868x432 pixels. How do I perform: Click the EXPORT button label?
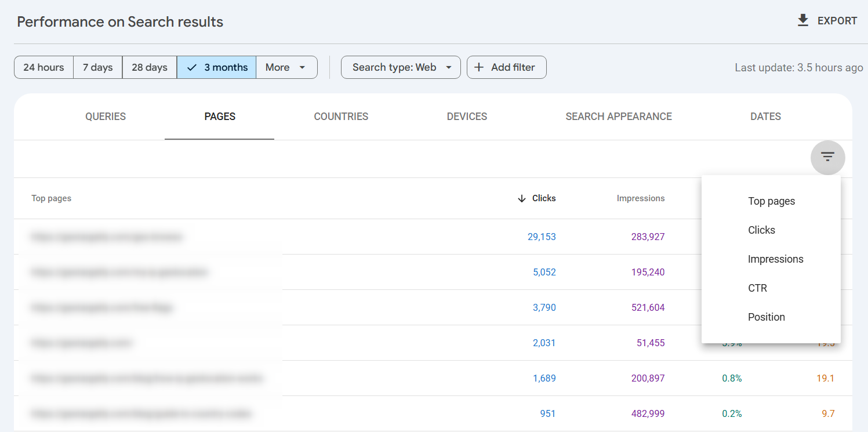837,21
